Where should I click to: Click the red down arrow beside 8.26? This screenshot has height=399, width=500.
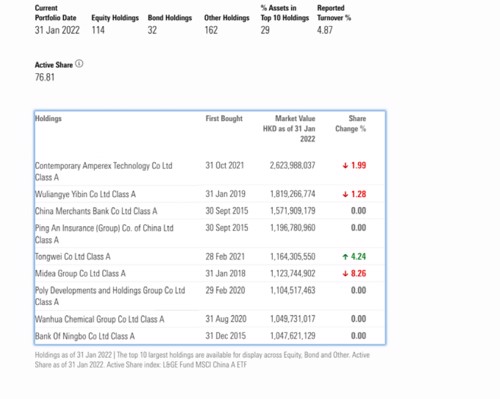click(345, 274)
